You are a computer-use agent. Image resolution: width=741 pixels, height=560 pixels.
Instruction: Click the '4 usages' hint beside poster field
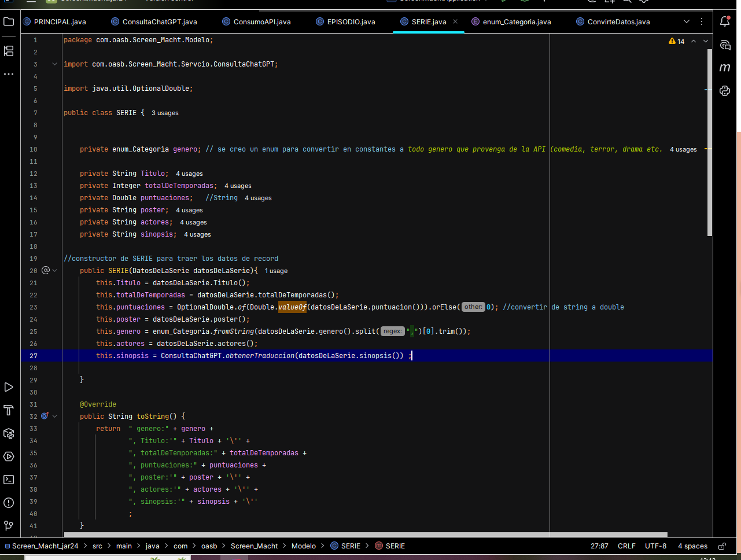(189, 210)
